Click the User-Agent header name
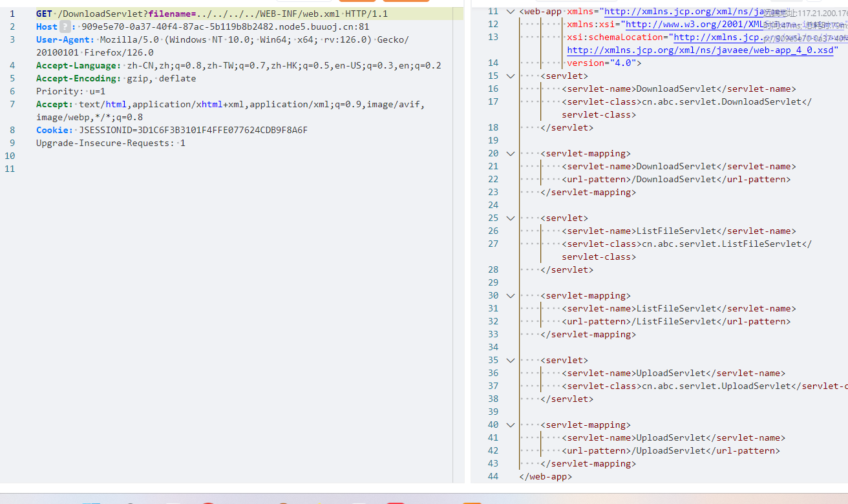 tap(65, 39)
